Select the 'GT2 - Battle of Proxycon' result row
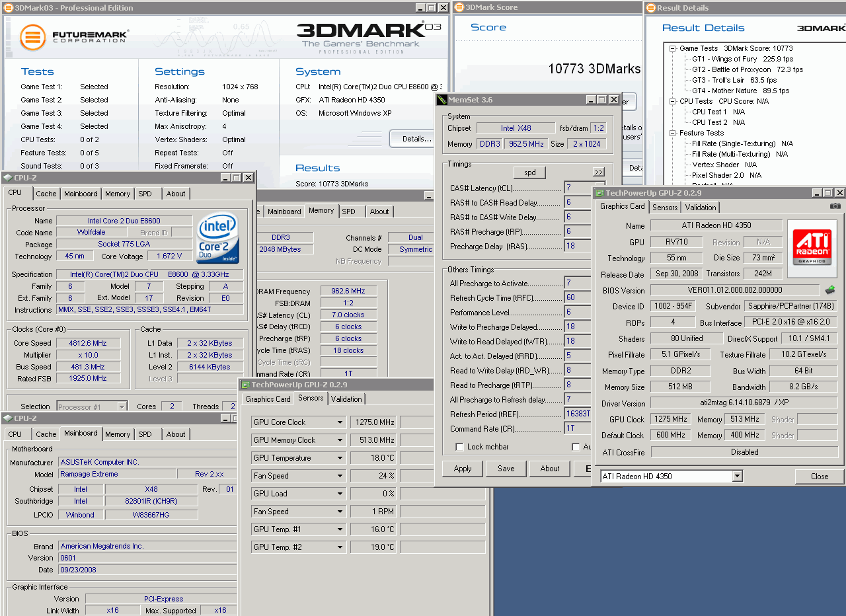The image size is (846, 616). tap(748, 69)
